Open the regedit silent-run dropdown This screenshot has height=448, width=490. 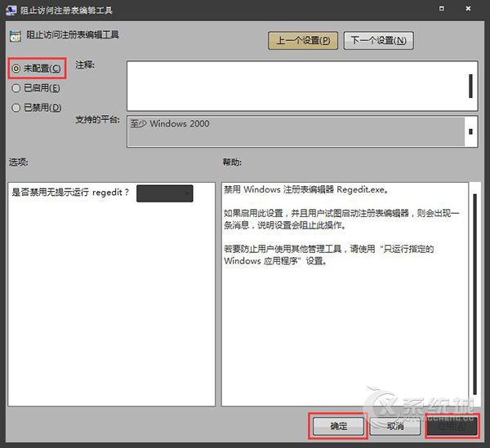(165, 193)
